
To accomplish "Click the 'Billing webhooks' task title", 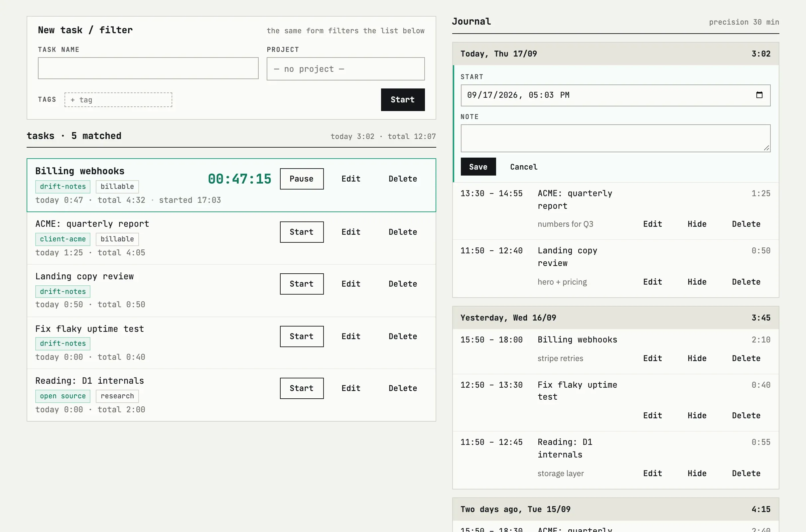I will click(x=80, y=171).
